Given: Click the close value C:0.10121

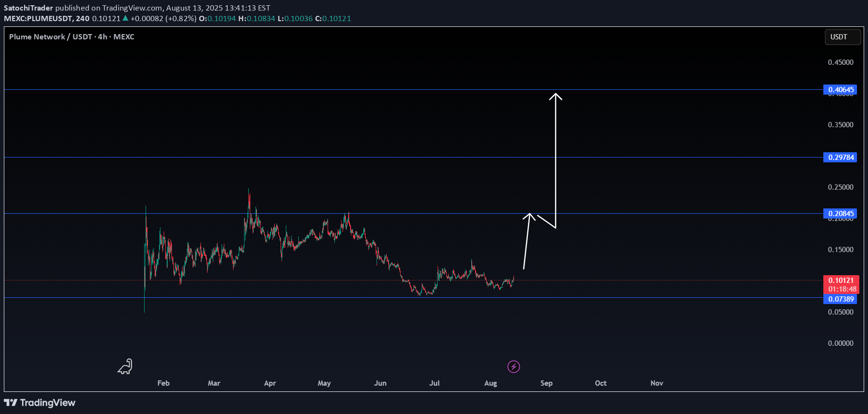Looking at the screenshot, I should 333,19.
